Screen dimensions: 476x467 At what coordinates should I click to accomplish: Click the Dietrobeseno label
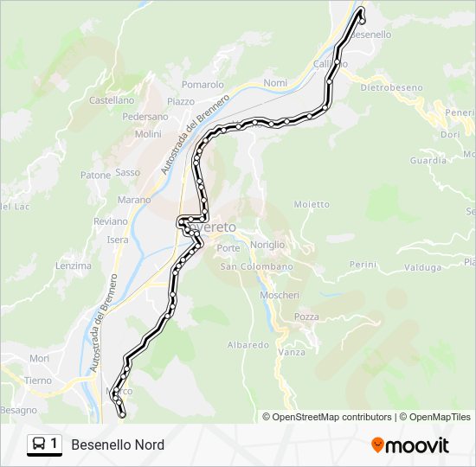[x=391, y=87]
